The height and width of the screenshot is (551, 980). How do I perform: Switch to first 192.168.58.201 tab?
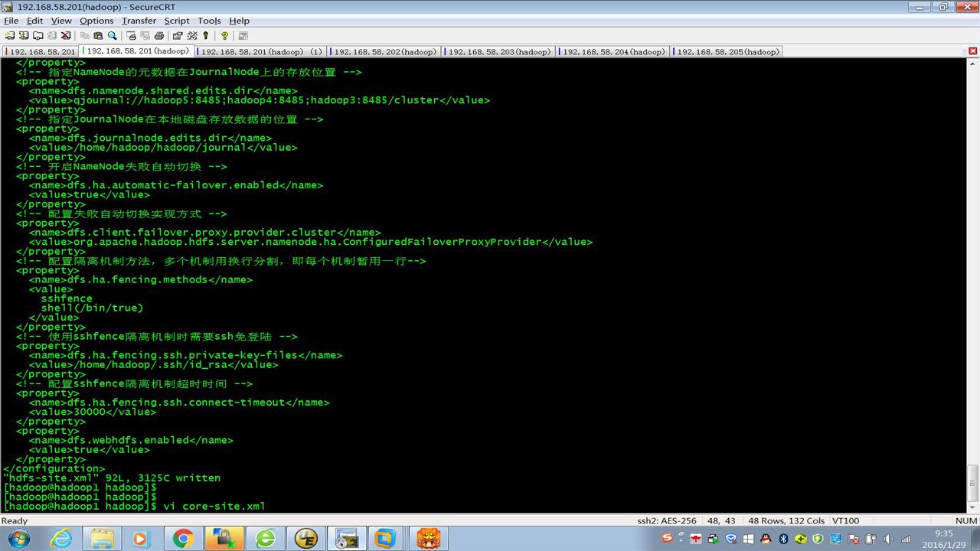[41, 52]
